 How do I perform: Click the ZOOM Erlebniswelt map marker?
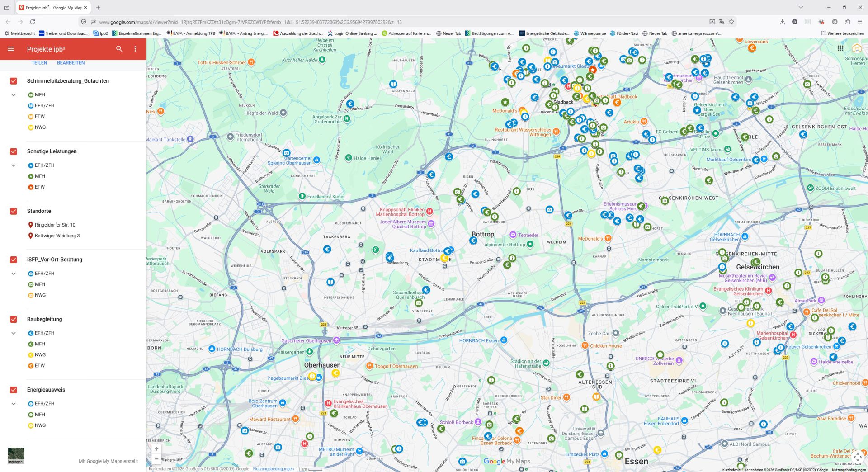[811, 188]
